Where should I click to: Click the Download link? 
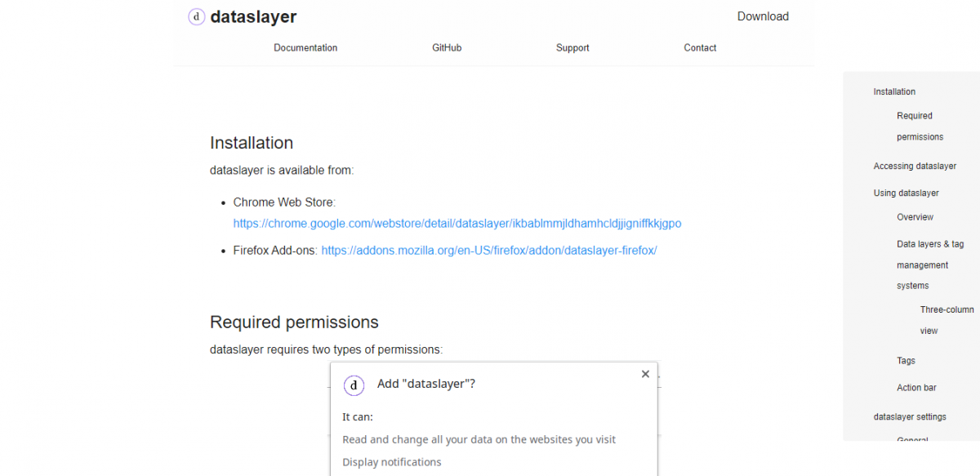click(x=763, y=16)
